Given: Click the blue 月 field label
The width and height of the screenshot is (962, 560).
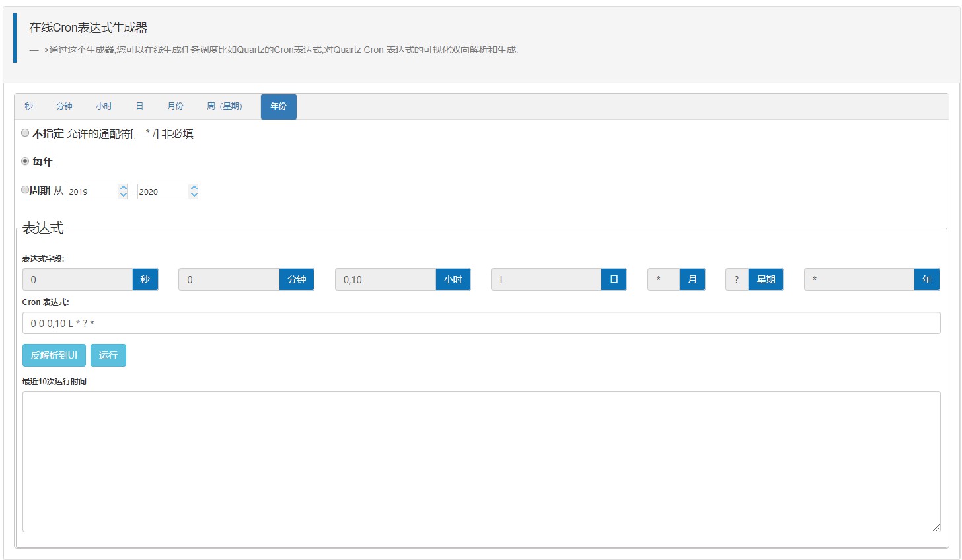Looking at the screenshot, I should (692, 279).
